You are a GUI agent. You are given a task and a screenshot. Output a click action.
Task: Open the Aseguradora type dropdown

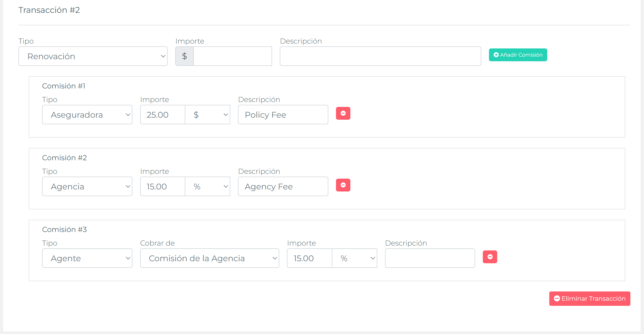(87, 115)
